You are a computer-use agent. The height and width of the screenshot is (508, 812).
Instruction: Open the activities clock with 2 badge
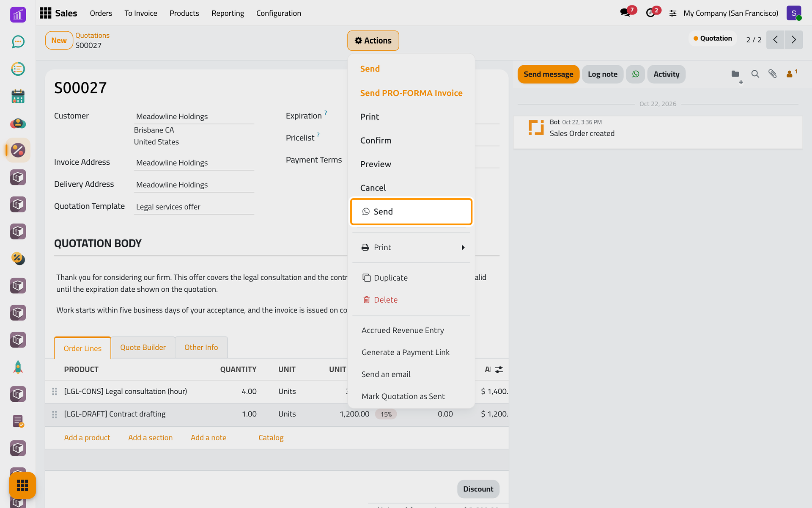tap(653, 12)
